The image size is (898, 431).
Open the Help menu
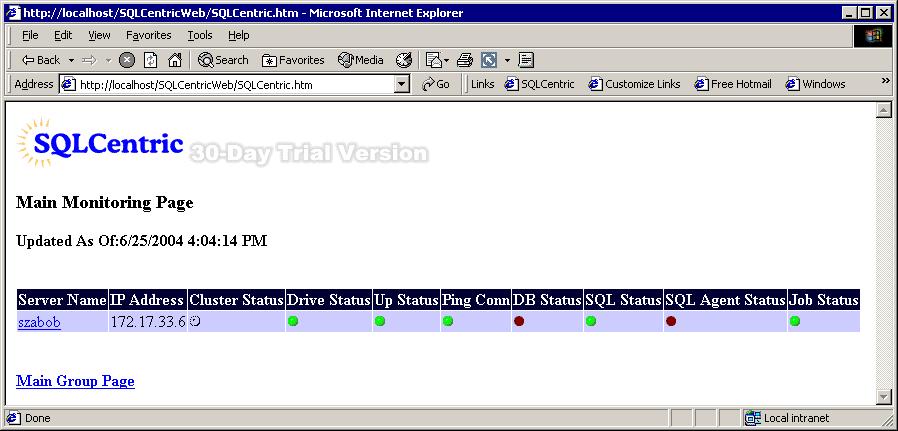coord(239,35)
